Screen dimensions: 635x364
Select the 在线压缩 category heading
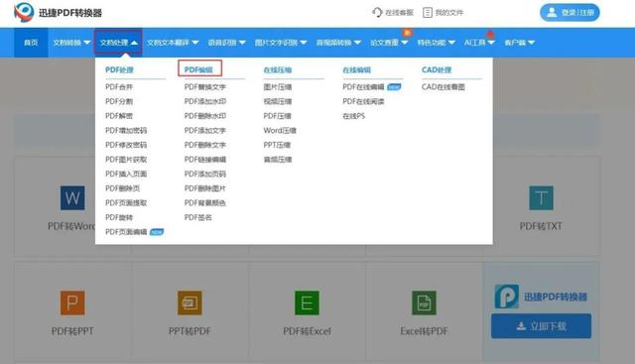coord(278,69)
